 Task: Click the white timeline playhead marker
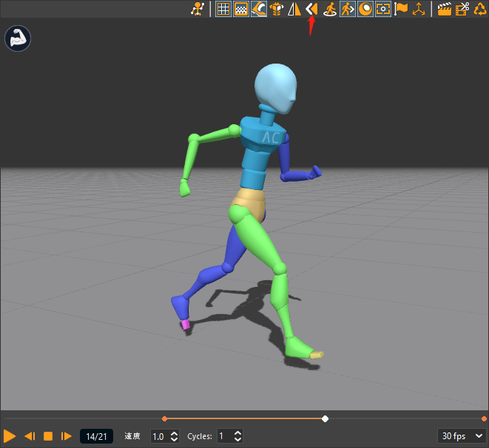325,419
